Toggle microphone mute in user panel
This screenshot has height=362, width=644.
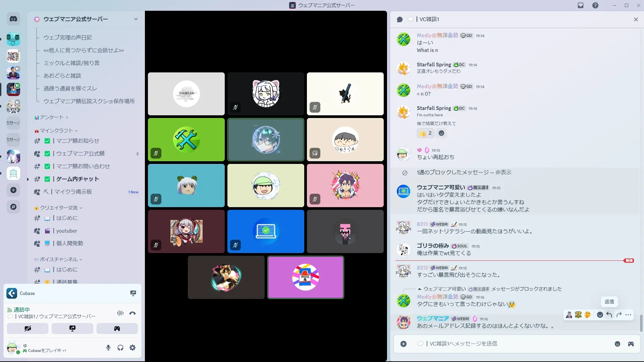[x=108, y=348]
